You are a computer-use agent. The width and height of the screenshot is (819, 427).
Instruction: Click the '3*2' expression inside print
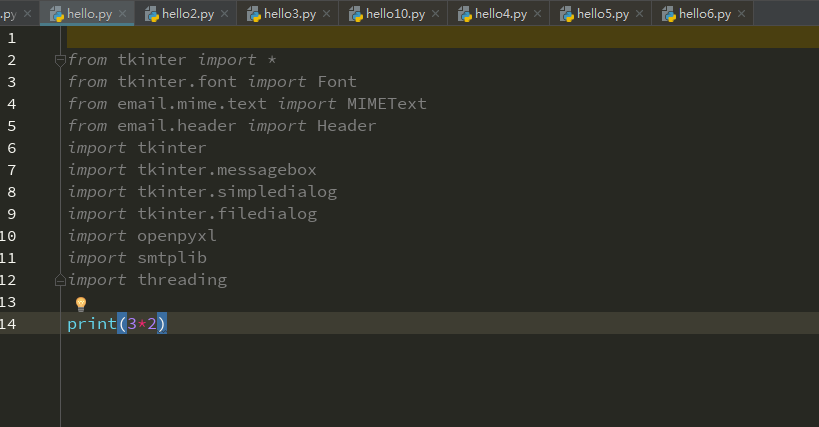(x=142, y=324)
